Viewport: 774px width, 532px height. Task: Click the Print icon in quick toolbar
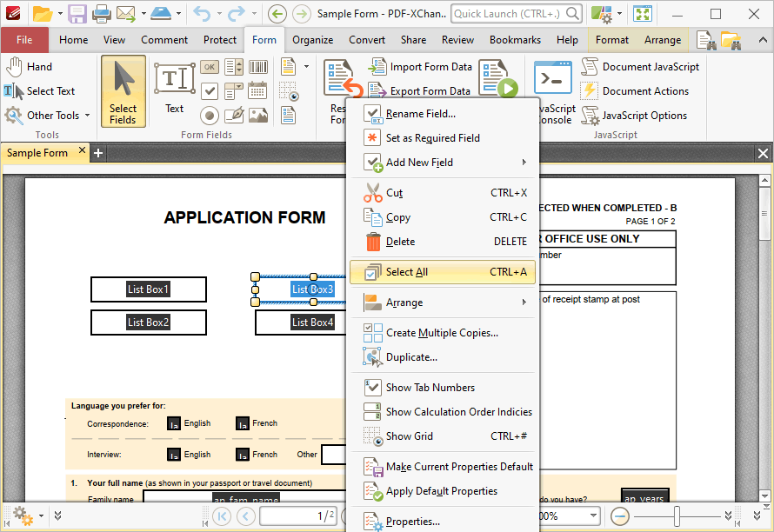101,14
